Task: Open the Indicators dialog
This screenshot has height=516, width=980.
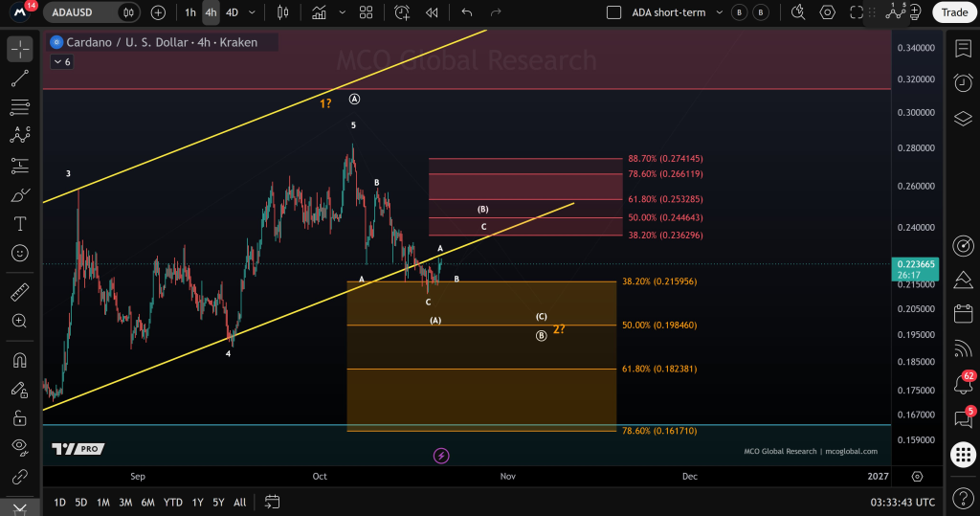Action: 319,12
